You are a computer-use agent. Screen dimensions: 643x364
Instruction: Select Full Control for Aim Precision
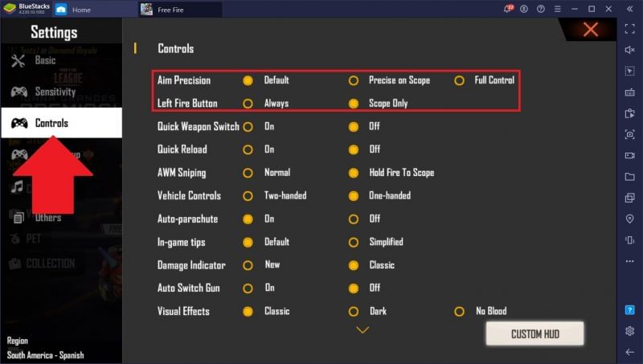click(461, 80)
